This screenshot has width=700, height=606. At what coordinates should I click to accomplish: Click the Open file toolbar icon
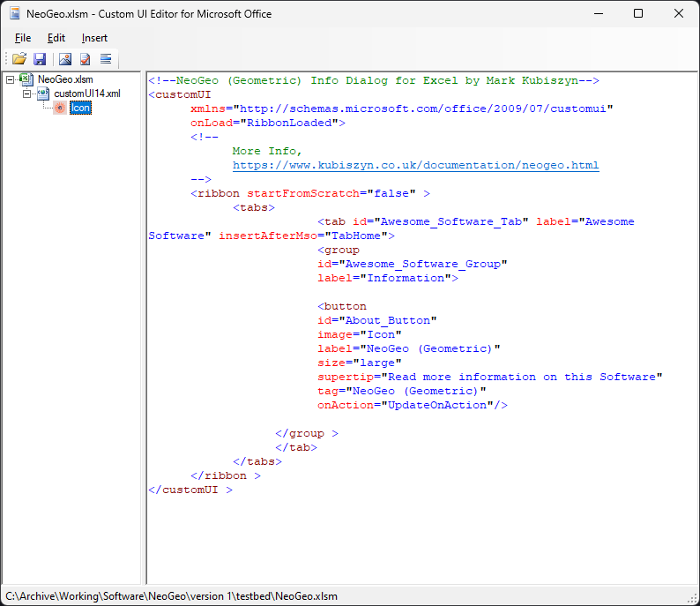(x=19, y=59)
